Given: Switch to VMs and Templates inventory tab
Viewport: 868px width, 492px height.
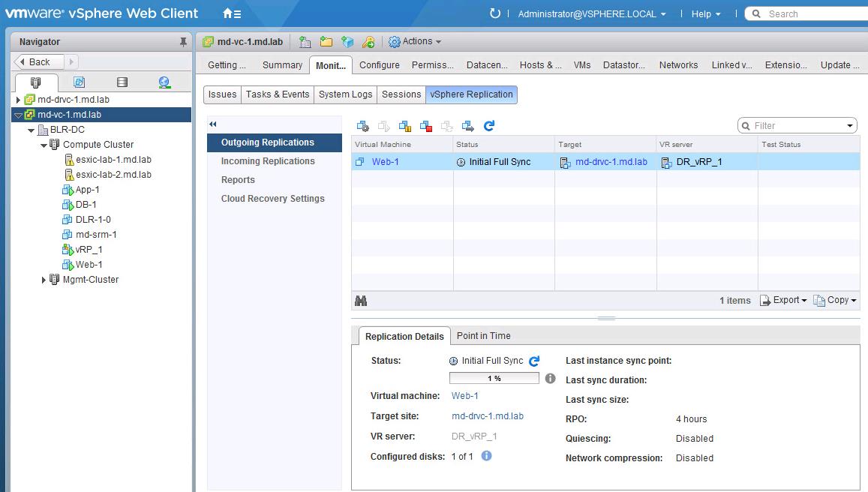Looking at the screenshot, I should click(x=80, y=82).
